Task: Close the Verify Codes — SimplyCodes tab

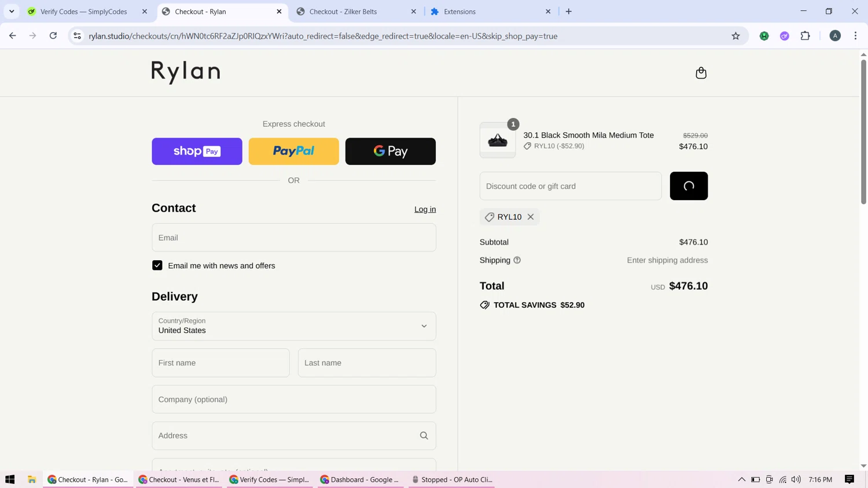Action: coord(145,12)
